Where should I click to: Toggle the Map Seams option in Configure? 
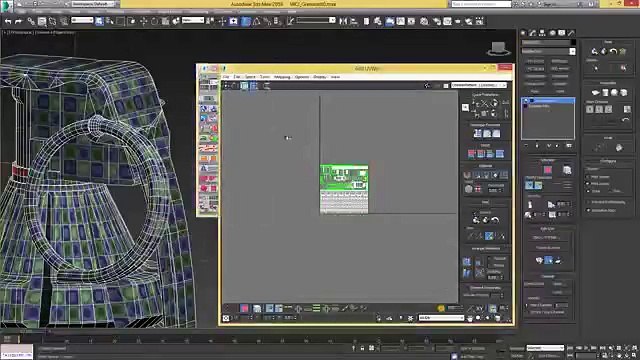588,177
